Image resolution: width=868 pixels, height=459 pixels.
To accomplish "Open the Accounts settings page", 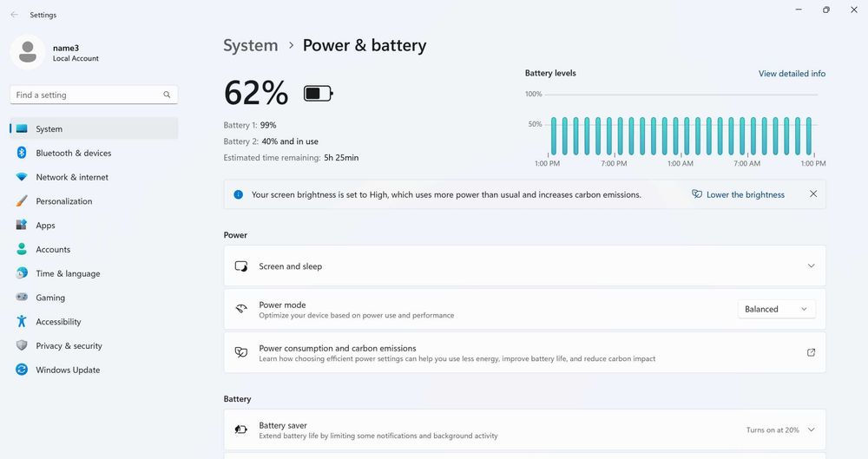I will click(x=53, y=250).
